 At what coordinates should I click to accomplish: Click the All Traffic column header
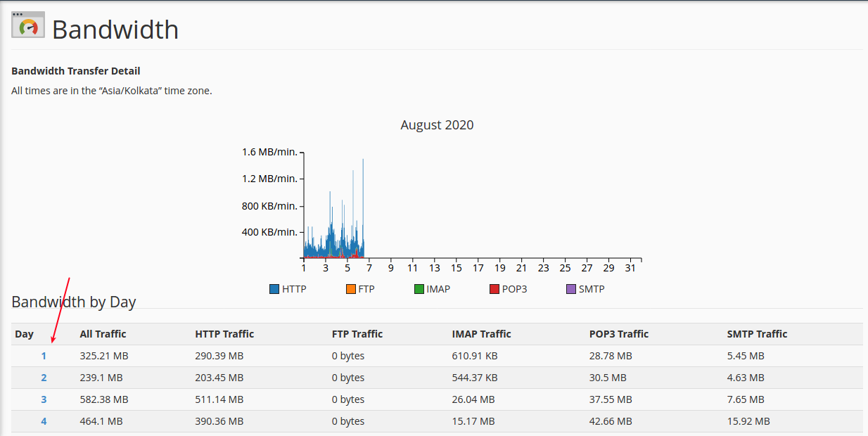[103, 334]
